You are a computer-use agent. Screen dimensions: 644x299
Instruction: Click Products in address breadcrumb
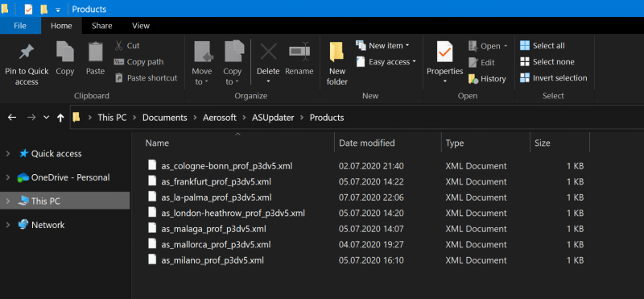tap(327, 118)
